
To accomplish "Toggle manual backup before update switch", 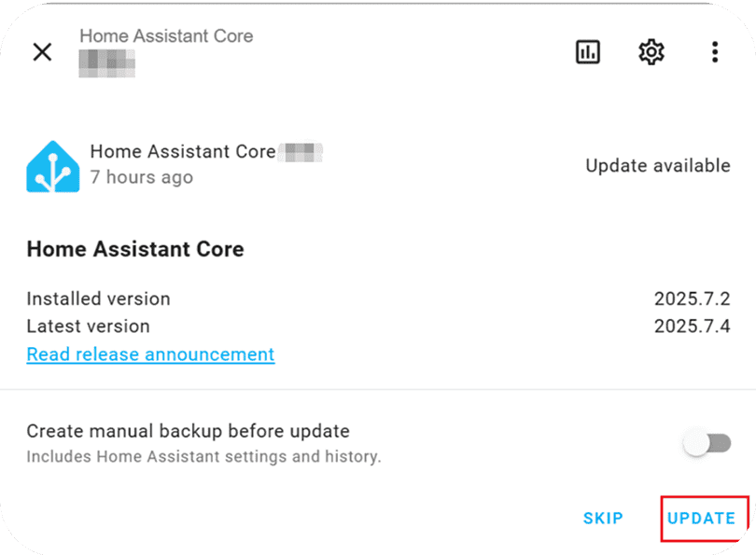I will pyautogui.click(x=707, y=444).
